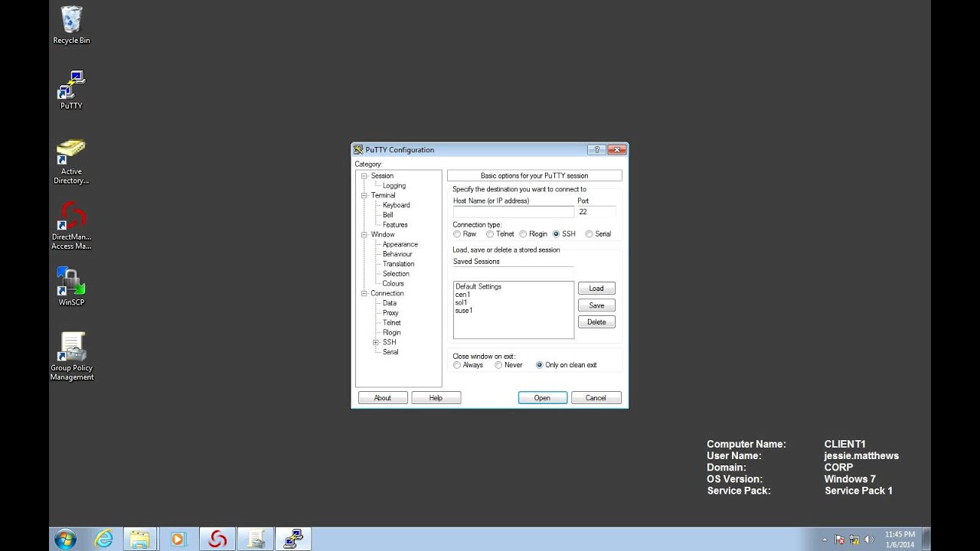Open the Serial category in the tree
Screen dimensions: 980x551
(x=390, y=352)
